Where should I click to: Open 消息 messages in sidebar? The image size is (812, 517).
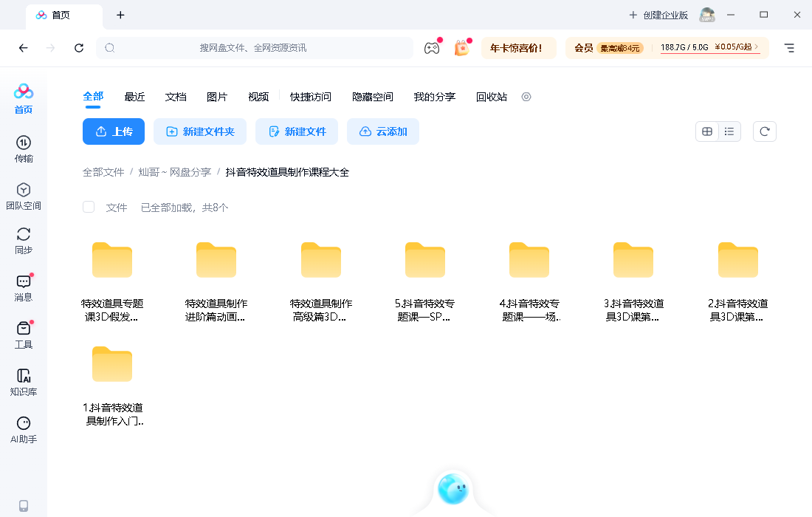(x=24, y=288)
